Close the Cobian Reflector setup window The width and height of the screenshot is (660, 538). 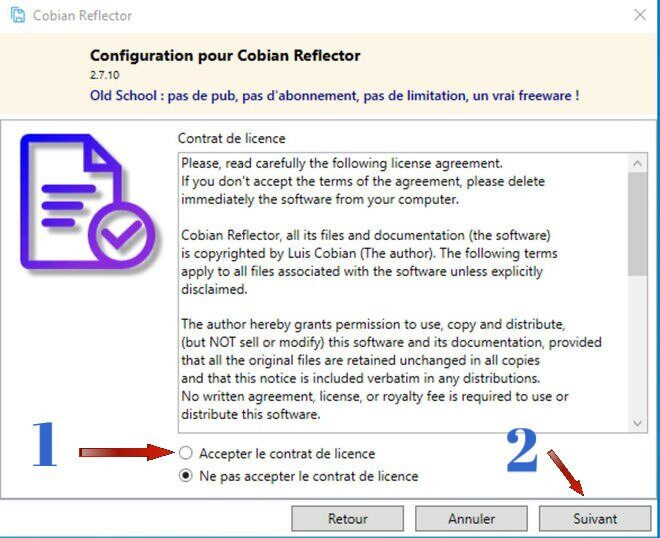(x=640, y=15)
